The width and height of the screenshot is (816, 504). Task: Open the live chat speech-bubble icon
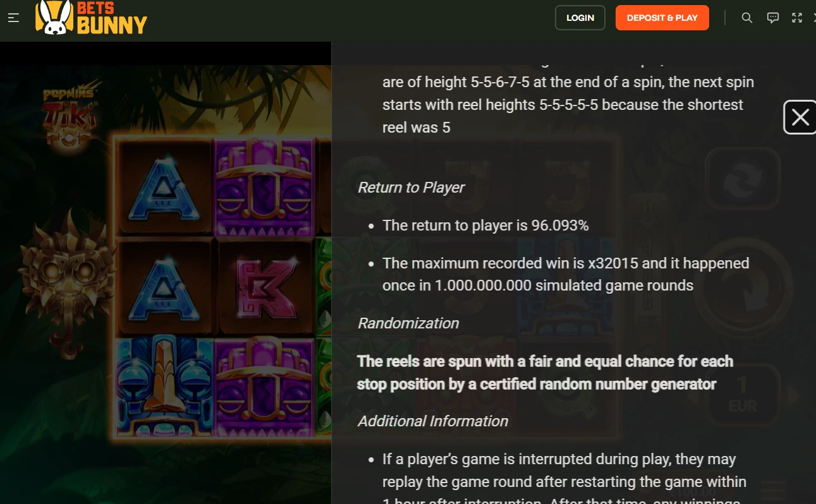pyautogui.click(x=772, y=18)
